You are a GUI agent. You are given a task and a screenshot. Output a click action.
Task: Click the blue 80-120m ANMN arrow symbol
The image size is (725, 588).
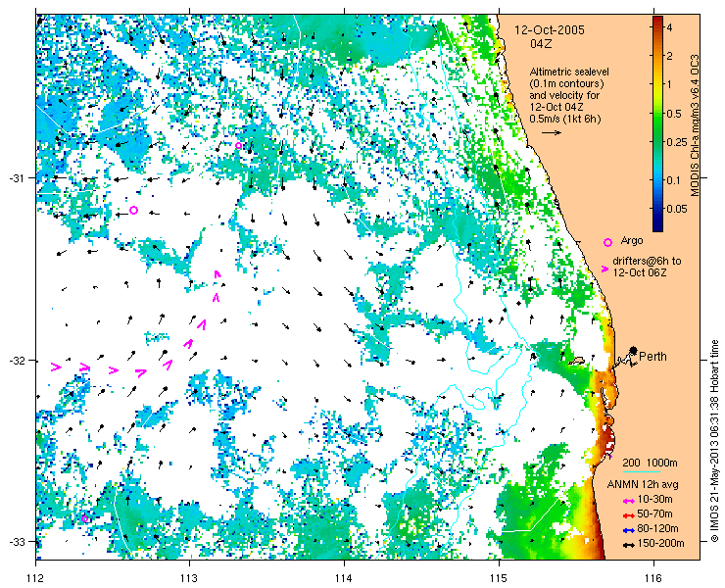(x=628, y=530)
